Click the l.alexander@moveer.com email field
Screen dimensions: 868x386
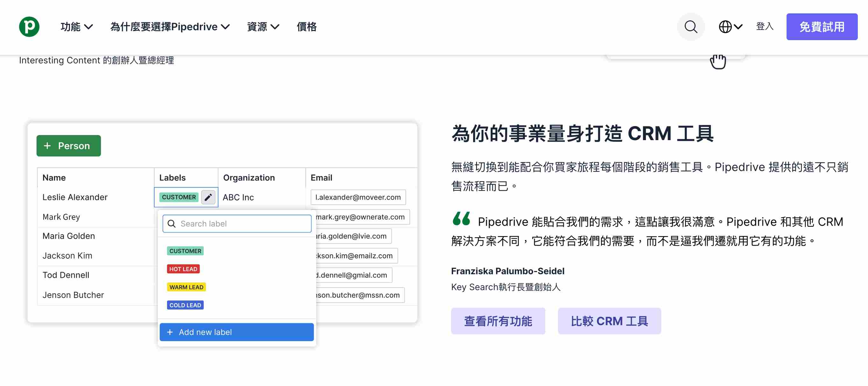pyautogui.click(x=358, y=197)
